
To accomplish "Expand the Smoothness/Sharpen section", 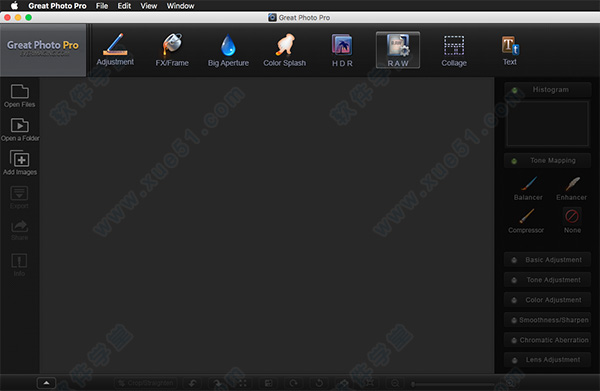I will 547,320.
